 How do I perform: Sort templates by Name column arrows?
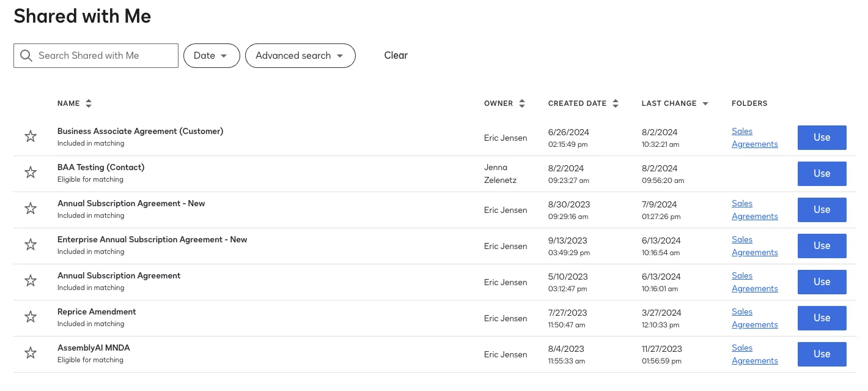point(89,103)
